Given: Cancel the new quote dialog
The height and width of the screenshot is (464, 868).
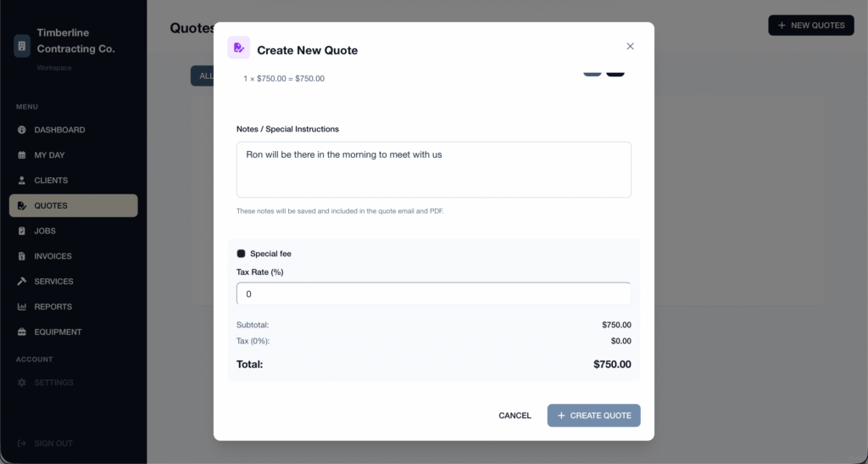Looking at the screenshot, I should pos(515,416).
